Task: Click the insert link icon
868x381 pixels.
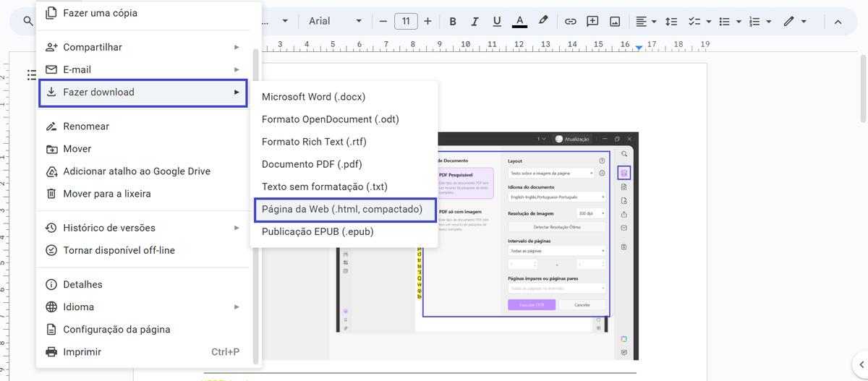Action: pos(570,21)
